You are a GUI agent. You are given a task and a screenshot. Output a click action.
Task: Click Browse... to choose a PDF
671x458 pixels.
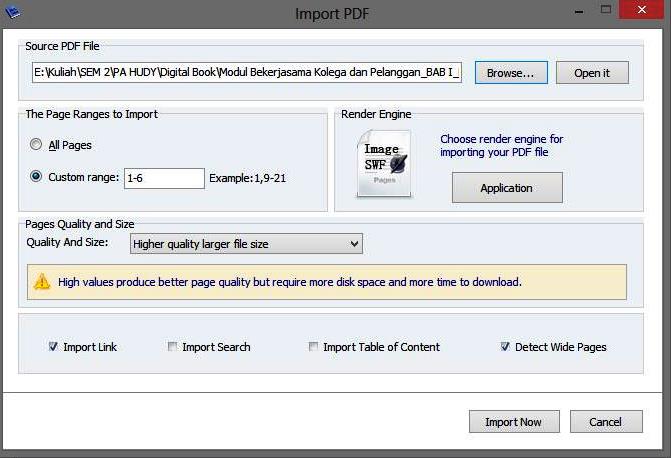pos(511,73)
